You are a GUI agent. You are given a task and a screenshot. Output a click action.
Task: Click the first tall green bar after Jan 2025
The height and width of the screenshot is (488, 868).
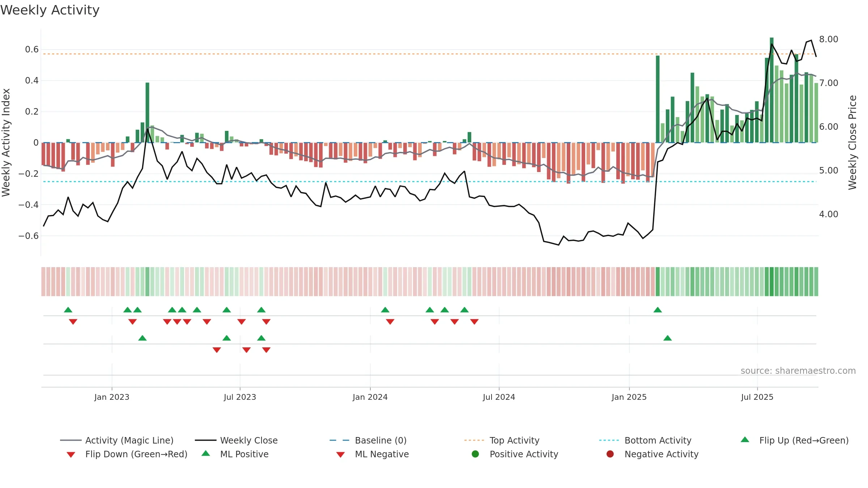pyautogui.click(x=658, y=99)
